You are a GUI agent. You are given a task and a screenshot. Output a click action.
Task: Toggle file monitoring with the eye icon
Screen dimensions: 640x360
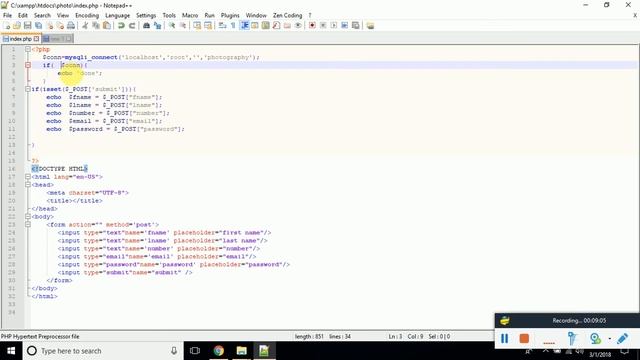[x=298, y=26]
